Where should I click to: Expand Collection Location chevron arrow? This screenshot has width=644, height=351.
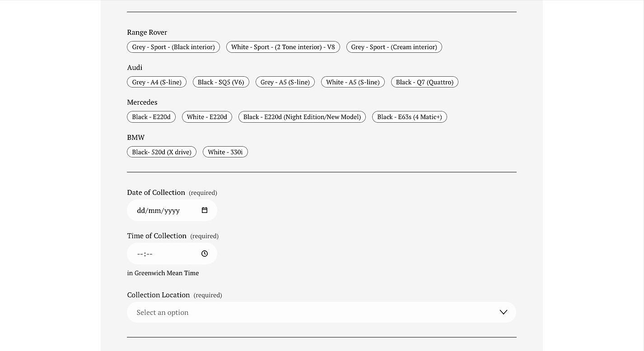(x=503, y=312)
